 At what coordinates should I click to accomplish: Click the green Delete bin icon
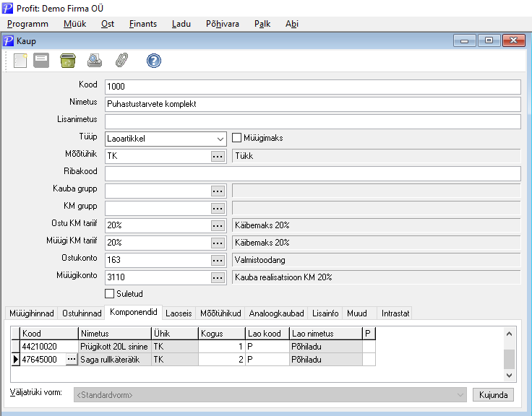pos(68,61)
